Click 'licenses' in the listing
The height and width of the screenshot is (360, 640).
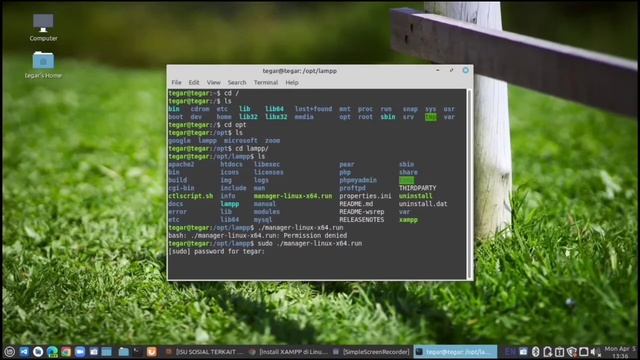point(269,172)
